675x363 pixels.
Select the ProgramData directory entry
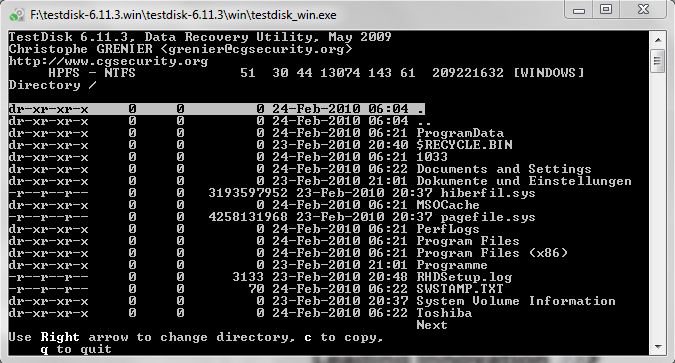pyautogui.click(x=256, y=133)
